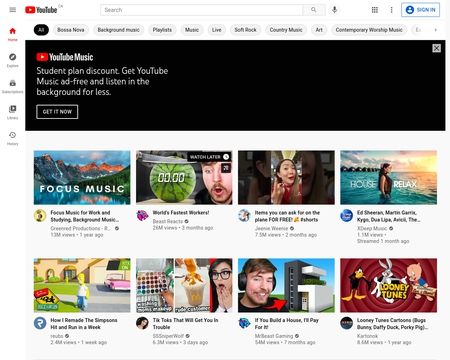
Task: Open the YouTube apps grid
Action: 375,10
